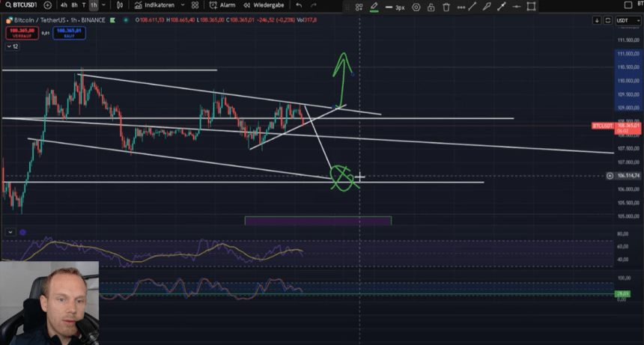The height and width of the screenshot is (345, 644).
Task: Select the pen brush tool
Action: pos(487,7)
